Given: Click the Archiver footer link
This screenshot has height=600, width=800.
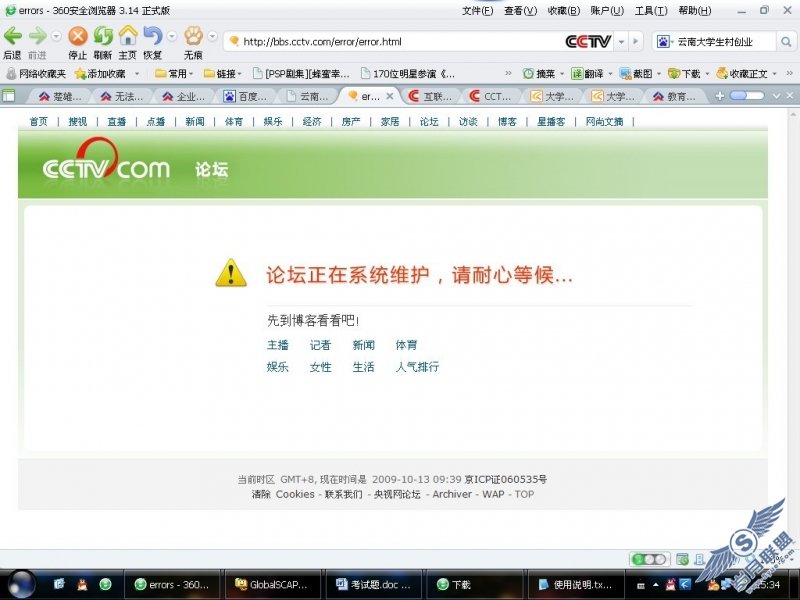Looking at the screenshot, I should [x=452, y=494].
